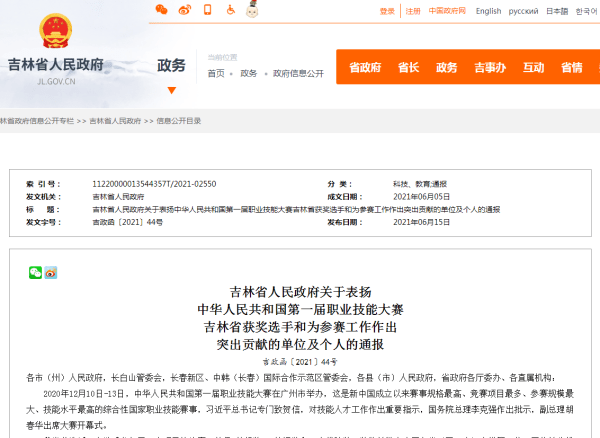This screenshot has width=600, height=438.
Task: Click 政府信息公开 in location breadcrumb
Action: click(x=298, y=73)
